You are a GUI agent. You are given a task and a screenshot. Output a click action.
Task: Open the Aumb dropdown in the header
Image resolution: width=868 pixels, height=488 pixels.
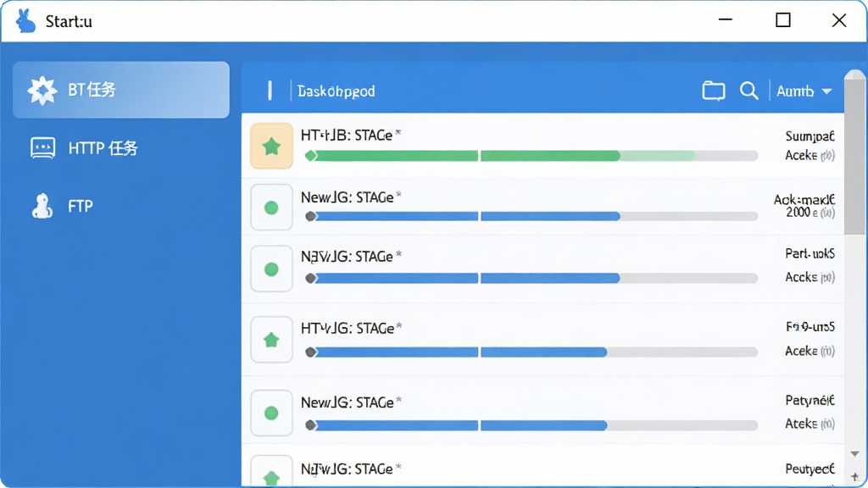tap(804, 91)
